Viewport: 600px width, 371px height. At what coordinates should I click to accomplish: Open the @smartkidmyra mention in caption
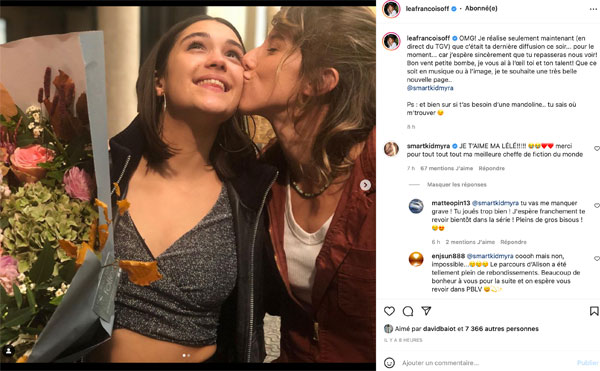pos(430,88)
